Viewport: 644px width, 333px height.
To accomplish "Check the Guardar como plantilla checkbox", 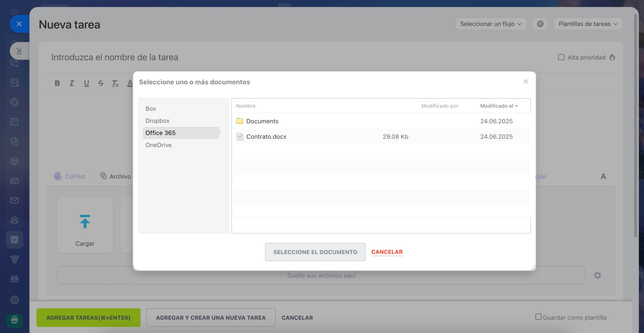I will [x=538, y=317].
